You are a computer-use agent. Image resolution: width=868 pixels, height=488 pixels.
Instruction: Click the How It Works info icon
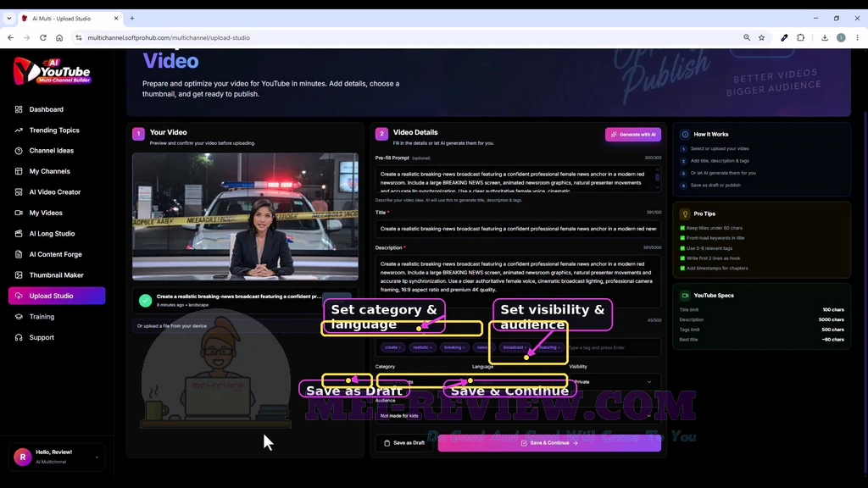pyautogui.click(x=685, y=135)
